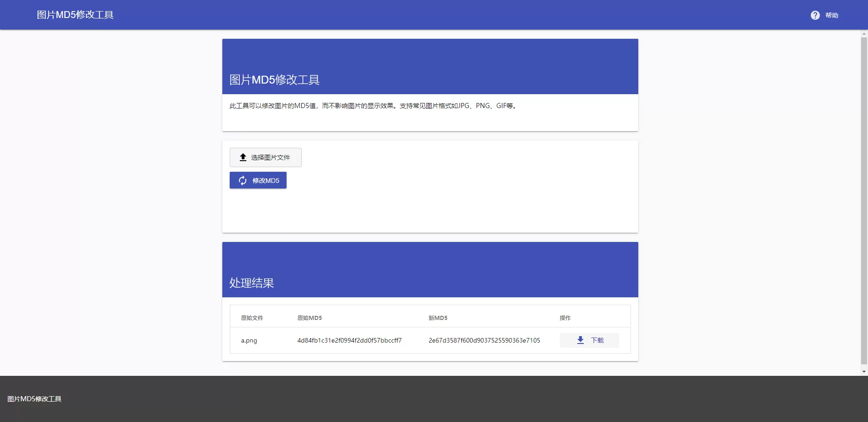Image resolution: width=868 pixels, height=422 pixels.
Task: Click the refresh icon on 修改MD5
Action: pos(243,181)
